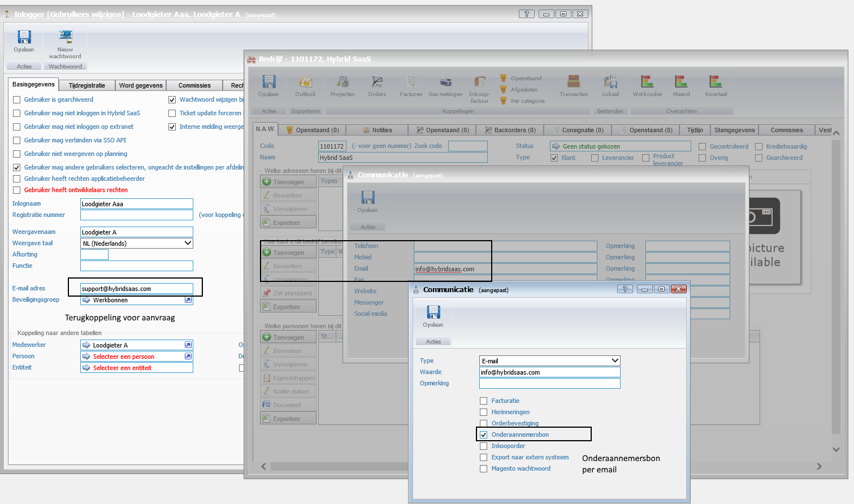Open the Projecten toolbar icon

(343, 83)
